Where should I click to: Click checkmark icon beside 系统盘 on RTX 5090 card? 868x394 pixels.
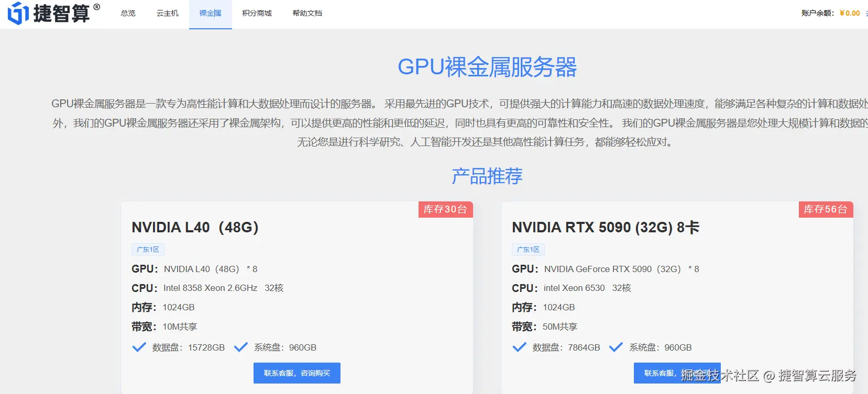[x=617, y=347]
